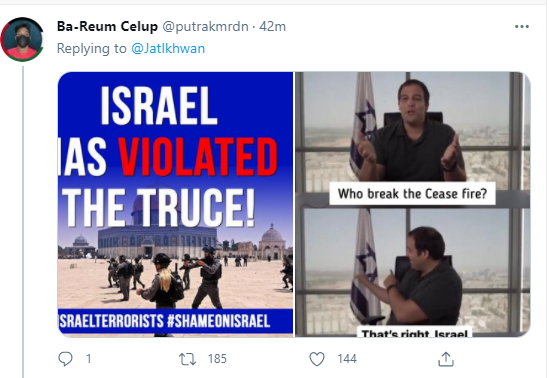Image resolution: width=549 pixels, height=378 pixels.
Task: Click the reply count of 1
Action: 89,359
